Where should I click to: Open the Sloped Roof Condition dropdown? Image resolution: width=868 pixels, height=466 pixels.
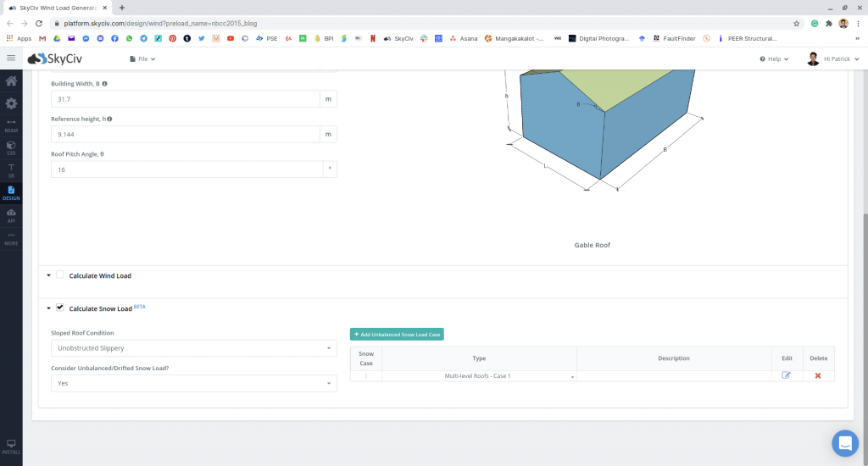pos(193,348)
